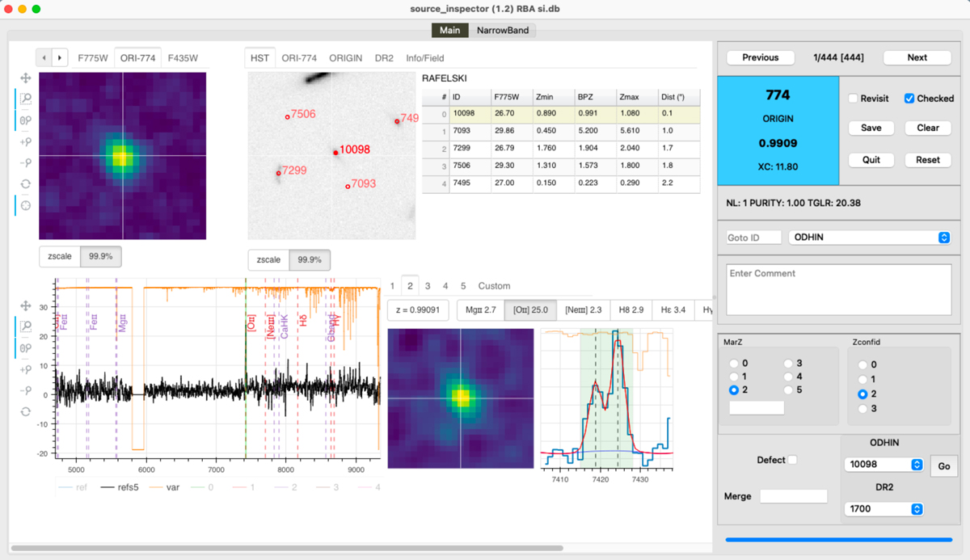
Task: Toggle Wheel Zoom tool beside the ORI-774 image
Action: (26, 120)
